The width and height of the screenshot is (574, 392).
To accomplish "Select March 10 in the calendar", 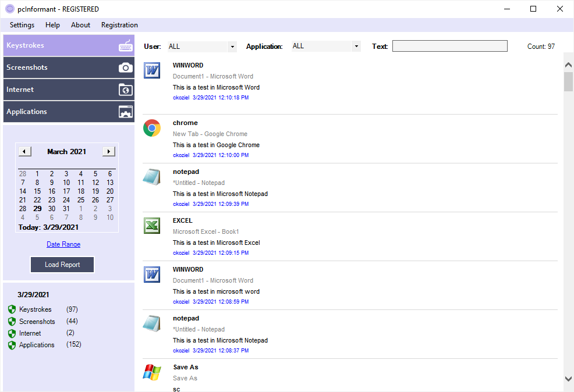I will click(66, 183).
